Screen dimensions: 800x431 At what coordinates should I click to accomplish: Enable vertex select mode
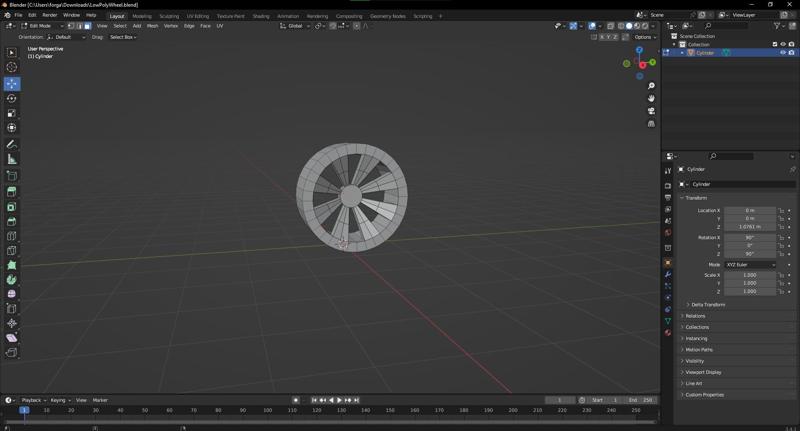(x=71, y=26)
